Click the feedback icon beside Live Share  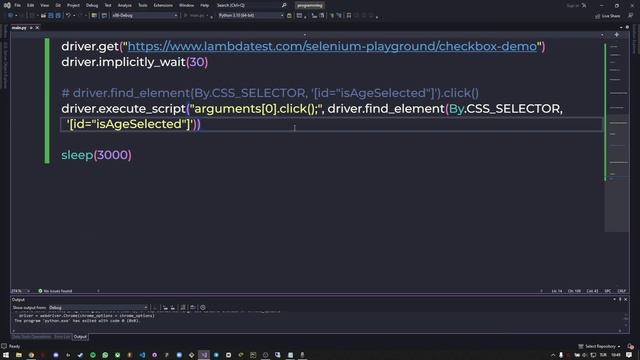point(630,16)
